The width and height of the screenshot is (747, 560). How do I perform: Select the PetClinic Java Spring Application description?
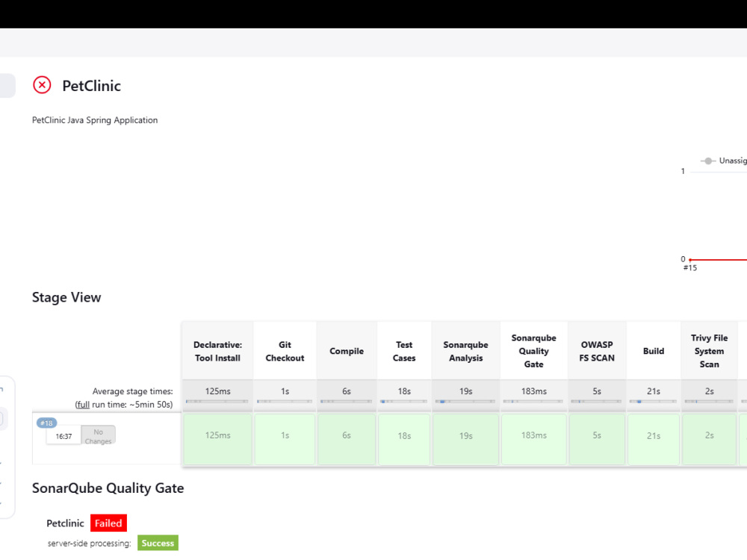tap(95, 120)
